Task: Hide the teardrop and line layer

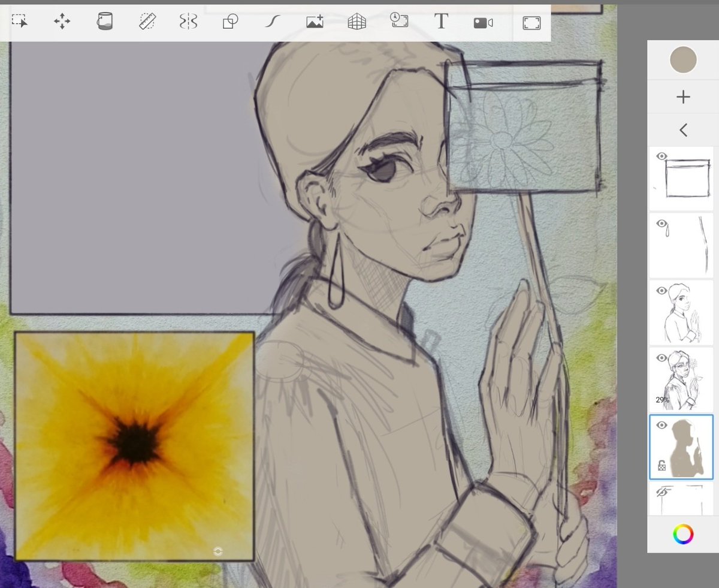Action: 661,224
